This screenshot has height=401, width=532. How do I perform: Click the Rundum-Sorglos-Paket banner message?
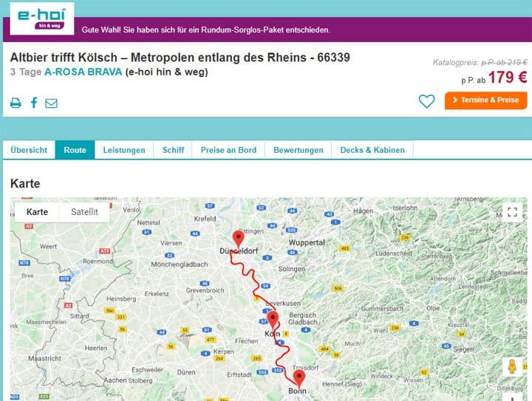tap(205, 30)
